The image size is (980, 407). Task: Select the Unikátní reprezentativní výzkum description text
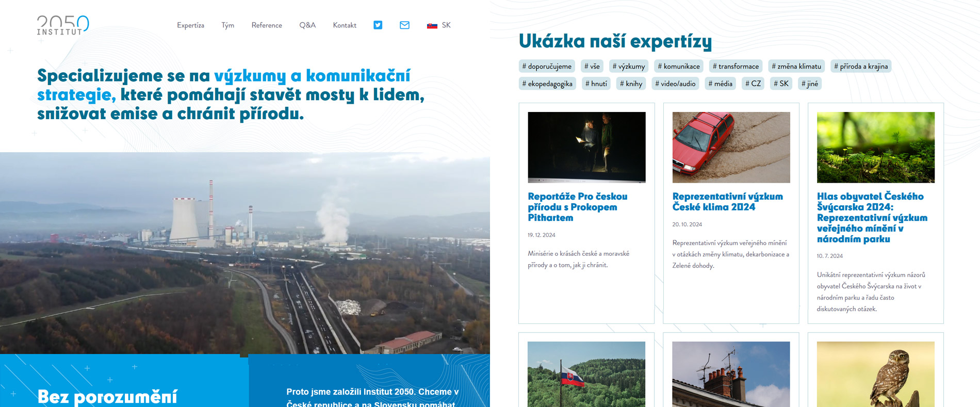(871, 292)
